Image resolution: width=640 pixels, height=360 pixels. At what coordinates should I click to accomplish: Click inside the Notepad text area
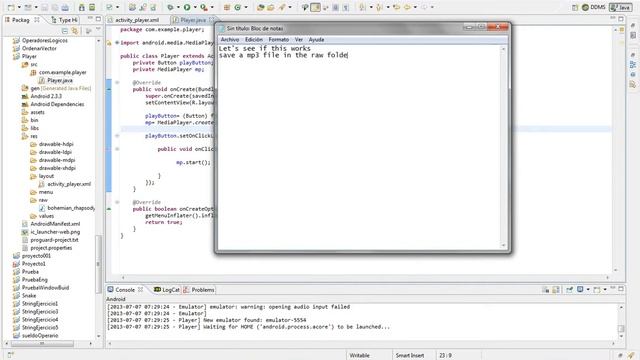(x=359, y=147)
